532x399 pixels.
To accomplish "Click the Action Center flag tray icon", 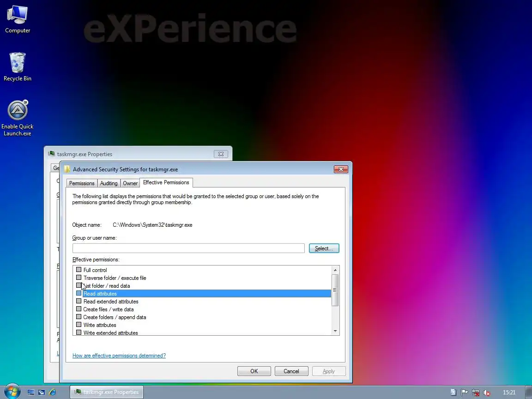I will pyautogui.click(x=465, y=393).
